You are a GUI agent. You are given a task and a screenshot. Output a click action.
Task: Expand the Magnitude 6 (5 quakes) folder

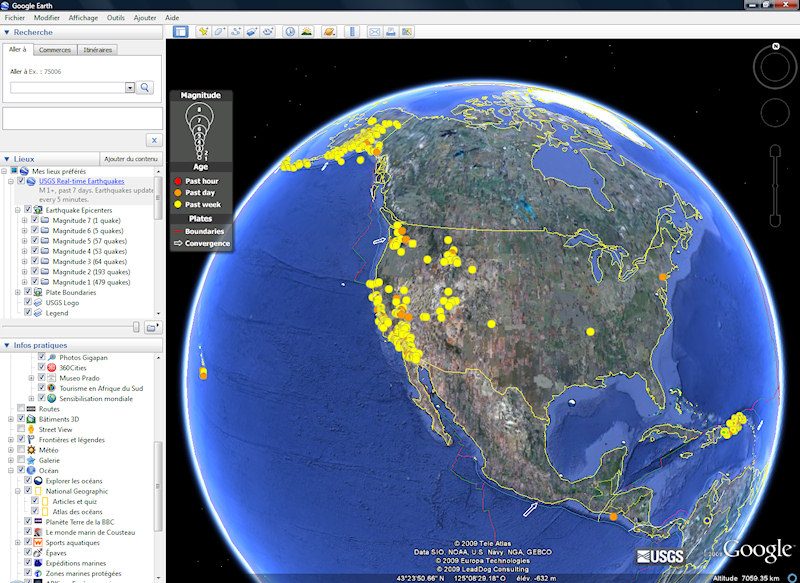coord(24,231)
